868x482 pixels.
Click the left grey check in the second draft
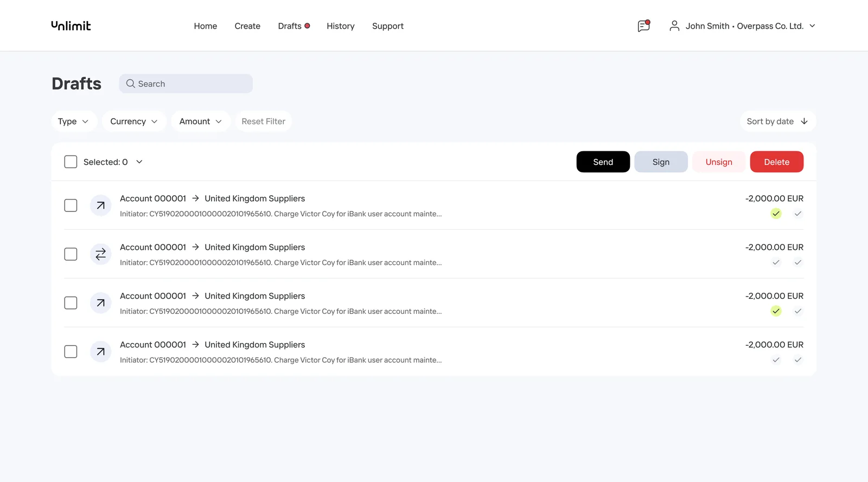(776, 262)
